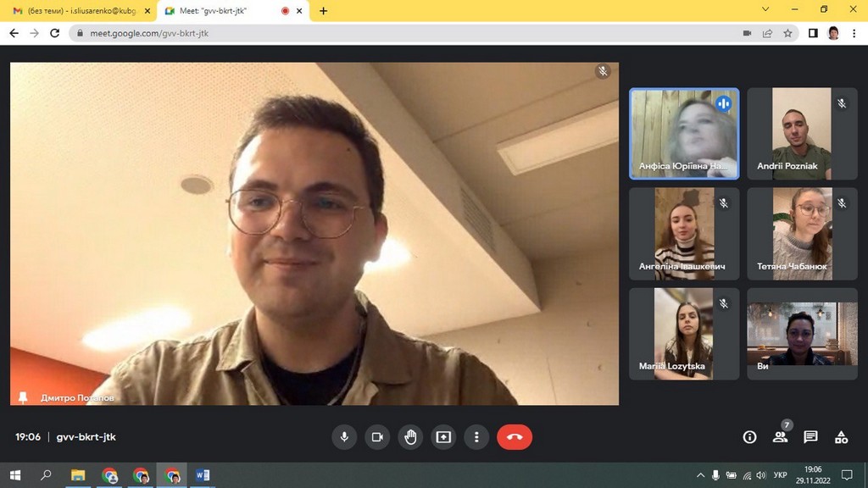Show the participants people panel
This screenshot has width=868, height=488.
click(x=780, y=437)
